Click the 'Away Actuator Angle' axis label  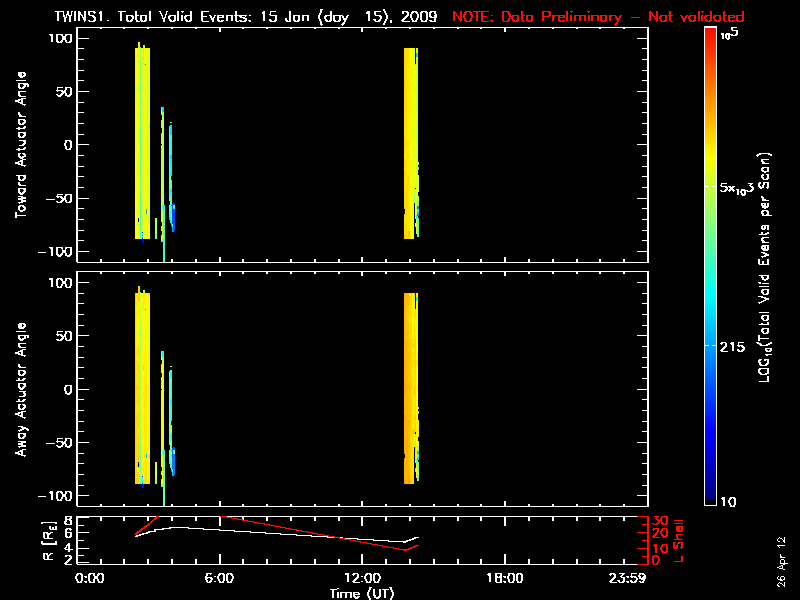tap(21, 390)
